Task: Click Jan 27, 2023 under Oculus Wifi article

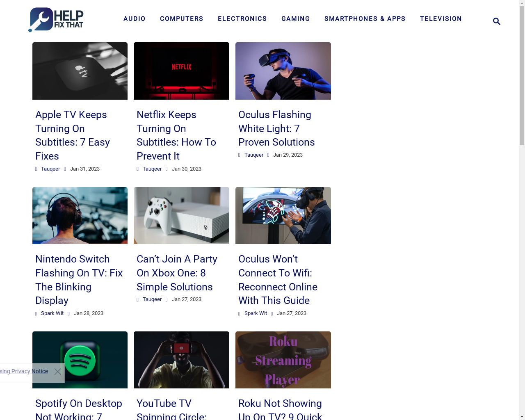Action: point(292,313)
